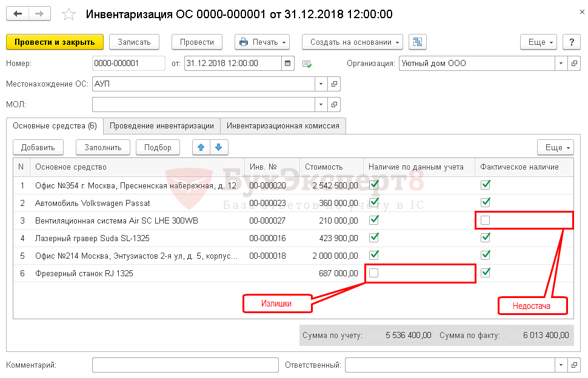Image resolution: width=588 pixels, height=378 pixels.
Task: Expand the Местонахождение ОС dropdown
Action: pyautogui.click(x=320, y=84)
